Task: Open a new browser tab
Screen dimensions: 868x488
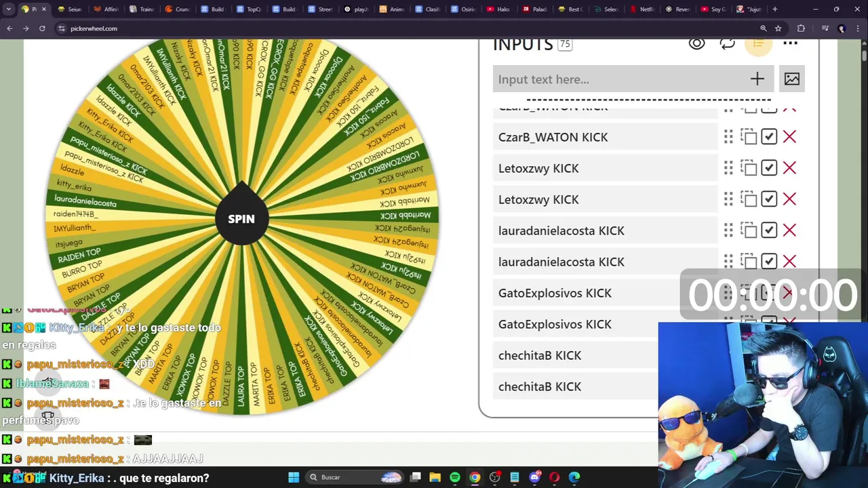Action: [x=775, y=9]
